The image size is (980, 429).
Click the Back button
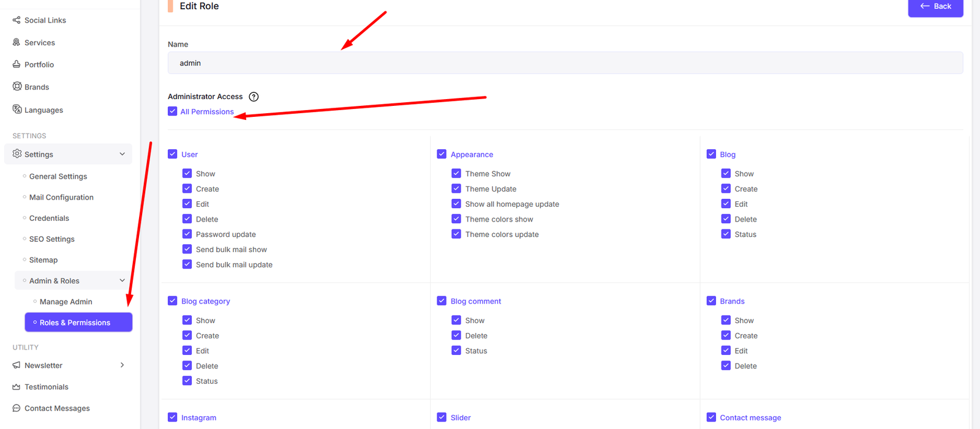pyautogui.click(x=935, y=7)
